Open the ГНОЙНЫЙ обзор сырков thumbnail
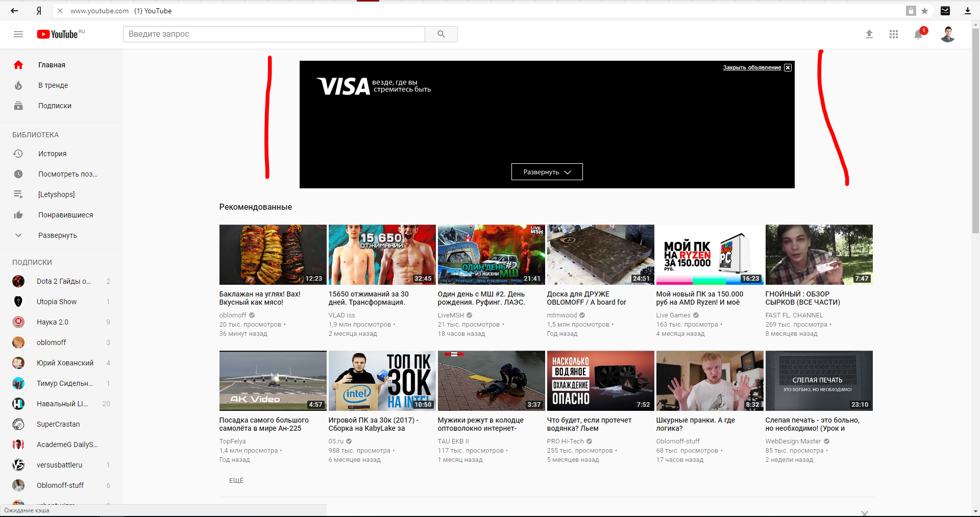Screen dimensions: 980x517 tap(819, 255)
